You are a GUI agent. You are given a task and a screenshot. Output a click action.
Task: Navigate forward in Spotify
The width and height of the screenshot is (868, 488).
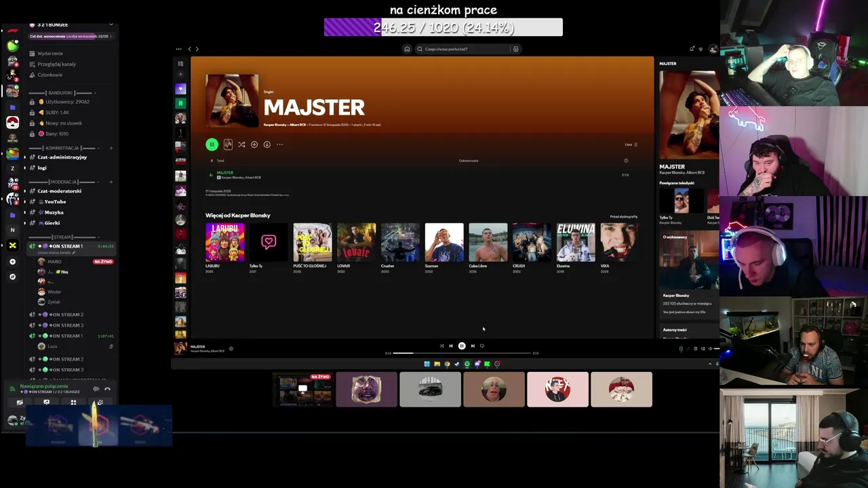pyautogui.click(x=197, y=49)
